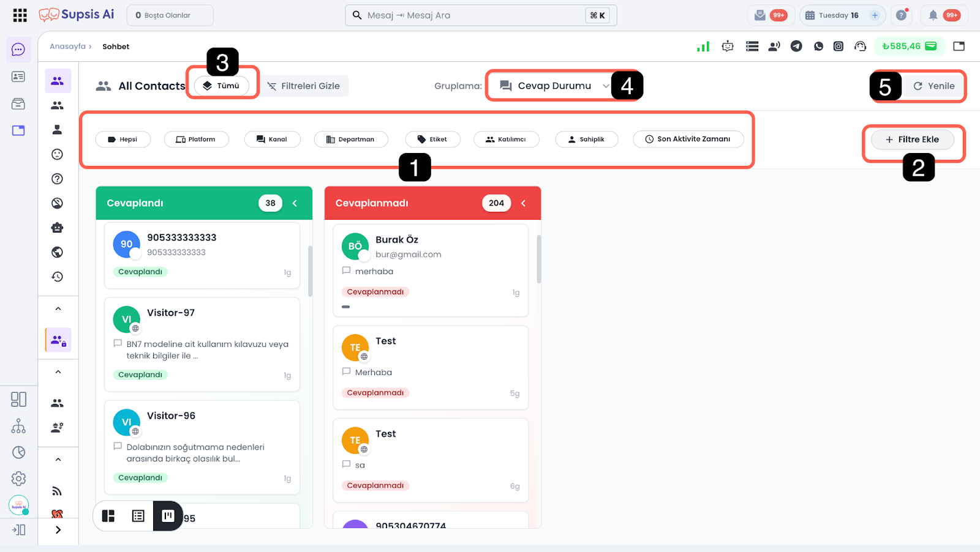Collapse the Cevaplandı column
This screenshot has width=980, height=552.
tap(295, 203)
